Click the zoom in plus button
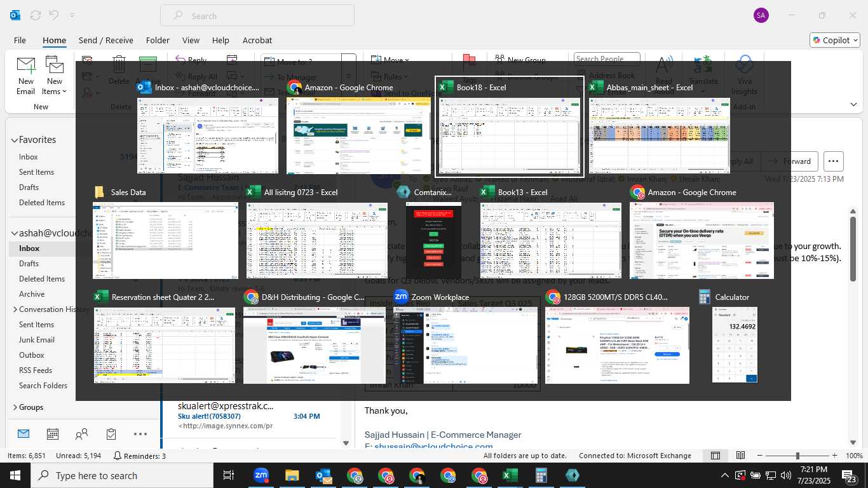The image size is (868, 488). tap(836, 456)
